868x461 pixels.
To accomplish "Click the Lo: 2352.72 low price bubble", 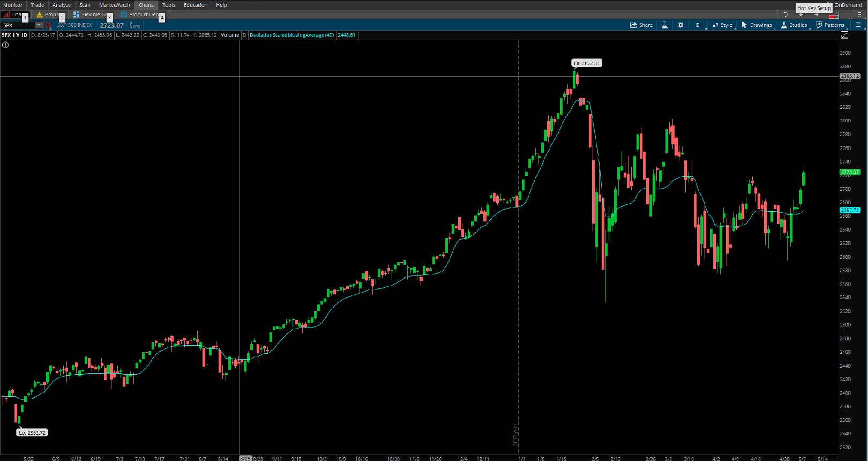I will (32, 433).
